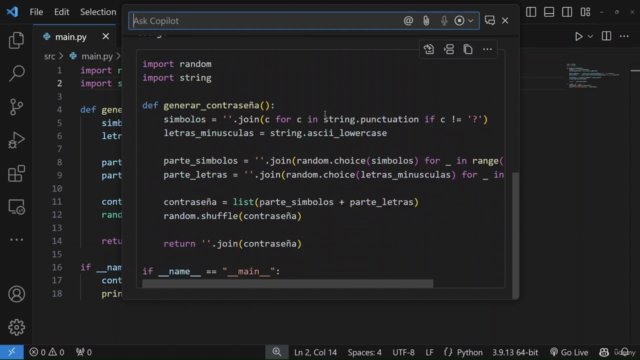Show additional views ellipsis in activity bar
The height and width of the screenshot is (360, 640).
coord(16,240)
